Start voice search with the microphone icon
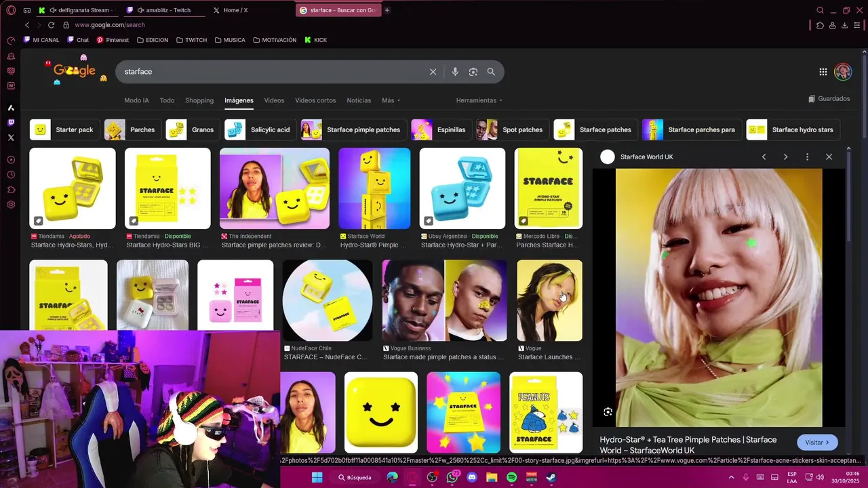This screenshot has width=868, height=488. pos(455,72)
